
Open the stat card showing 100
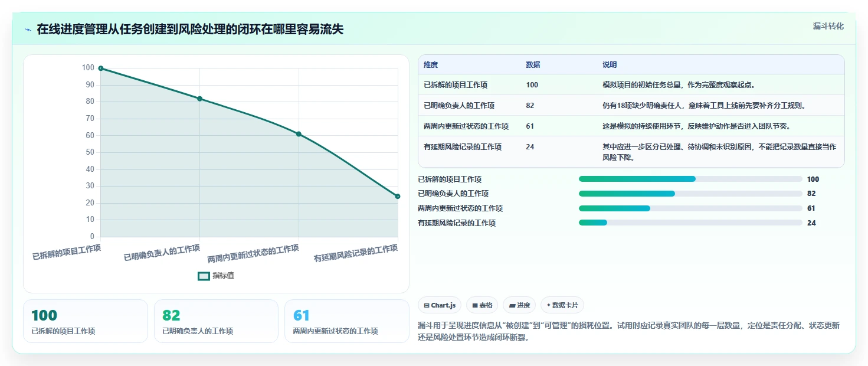point(86,321)
